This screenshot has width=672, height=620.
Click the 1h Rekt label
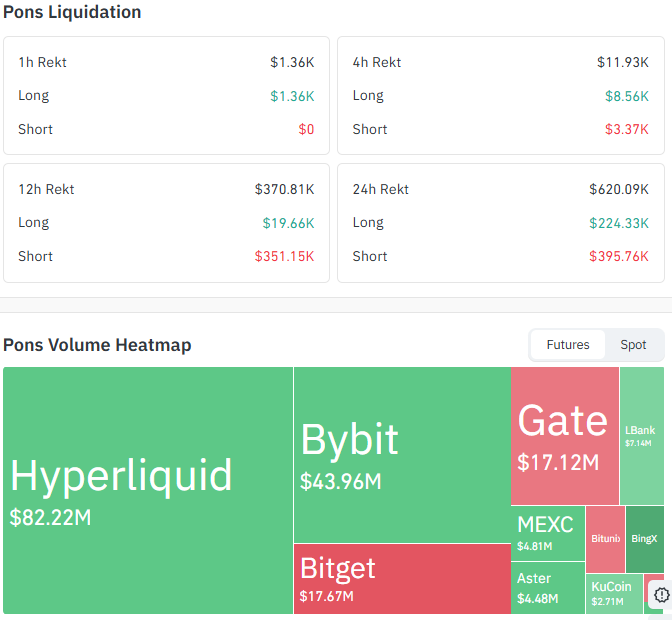(42, 63)
